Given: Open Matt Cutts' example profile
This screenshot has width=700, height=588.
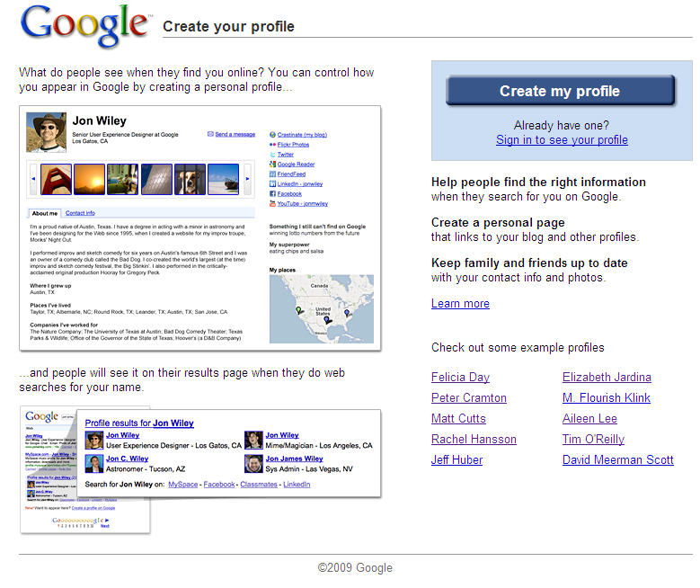Looking at the screenshot, I should click(458, 418).
